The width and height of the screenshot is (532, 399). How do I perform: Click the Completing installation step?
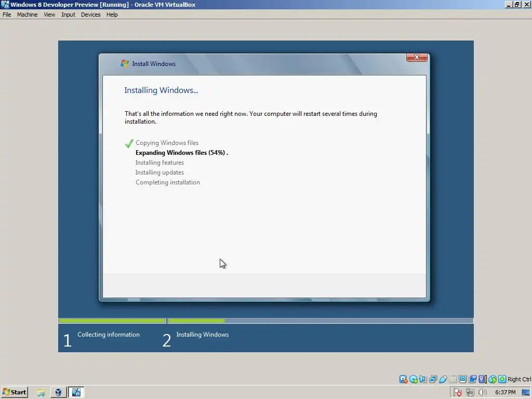coord(168,182)
